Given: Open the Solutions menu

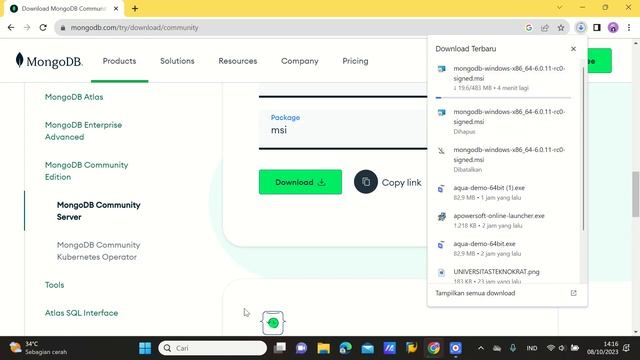Looking at the screenshot, I should (x=177, y=61).
